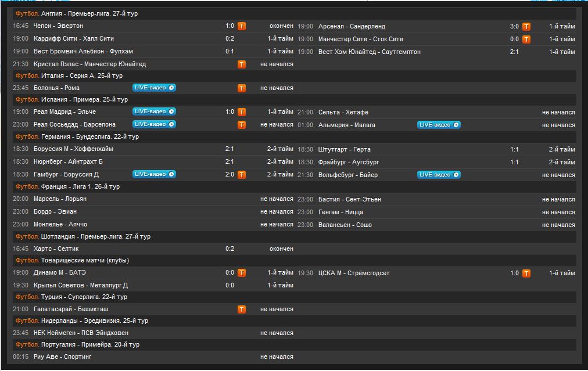
Task: Click the orange T icon for Челси - Эвертон
Action: click(x=242, y=26)
